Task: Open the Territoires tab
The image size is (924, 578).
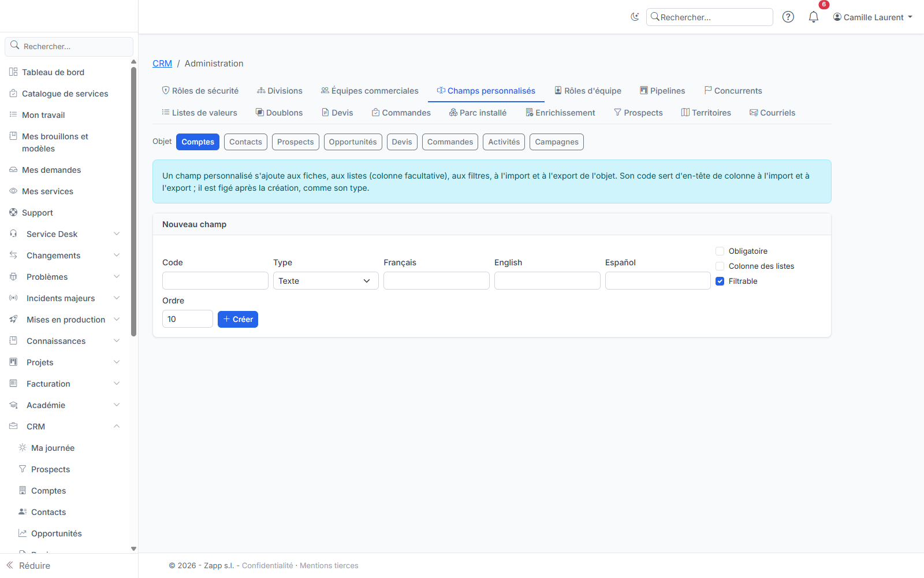Action: pos(706,113)
